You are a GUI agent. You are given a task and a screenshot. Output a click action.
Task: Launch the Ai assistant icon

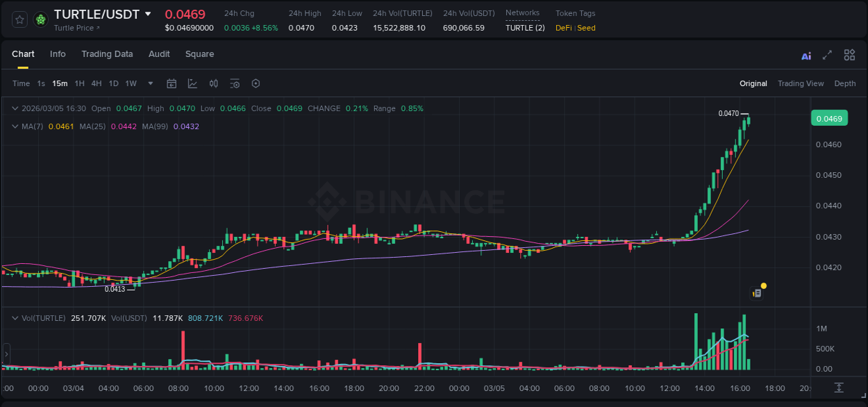pos(806,55)
